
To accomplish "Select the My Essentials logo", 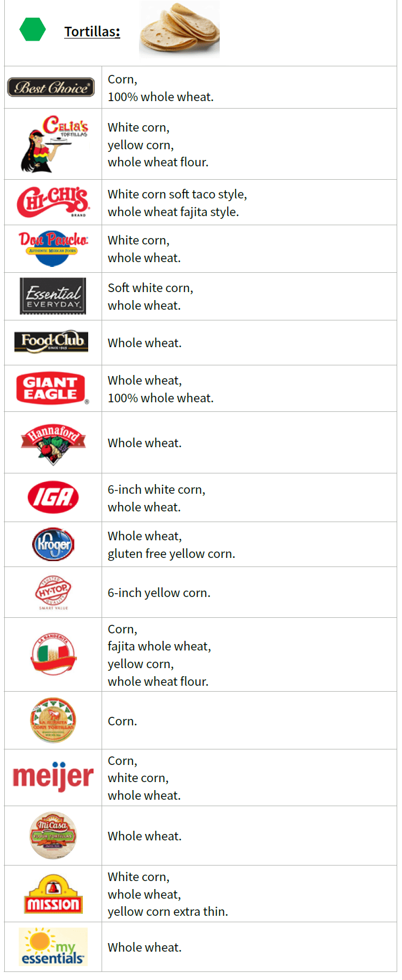I will pyautogui.click(x=53, y=947).
